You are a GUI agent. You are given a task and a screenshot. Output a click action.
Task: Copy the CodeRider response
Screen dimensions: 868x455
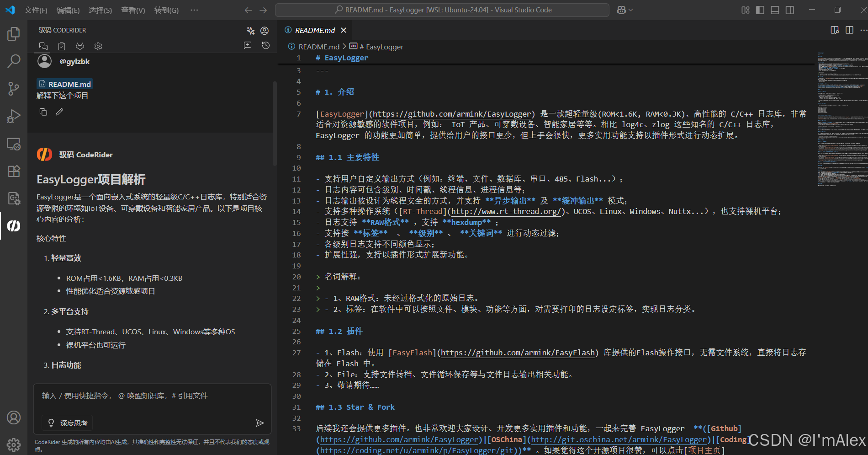point(43,112)
